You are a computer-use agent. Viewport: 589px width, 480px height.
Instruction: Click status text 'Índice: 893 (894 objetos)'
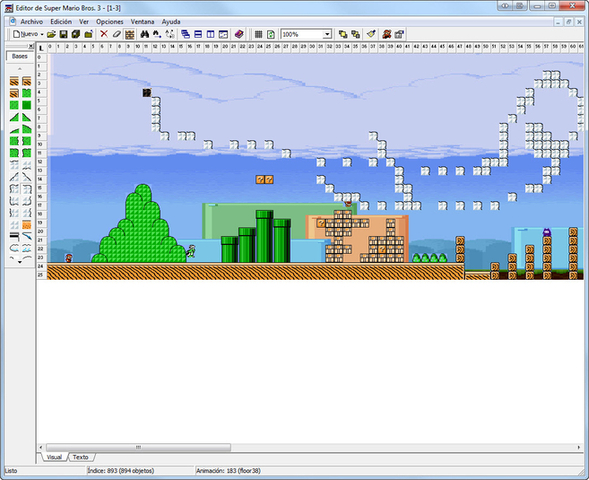(121, 471)
